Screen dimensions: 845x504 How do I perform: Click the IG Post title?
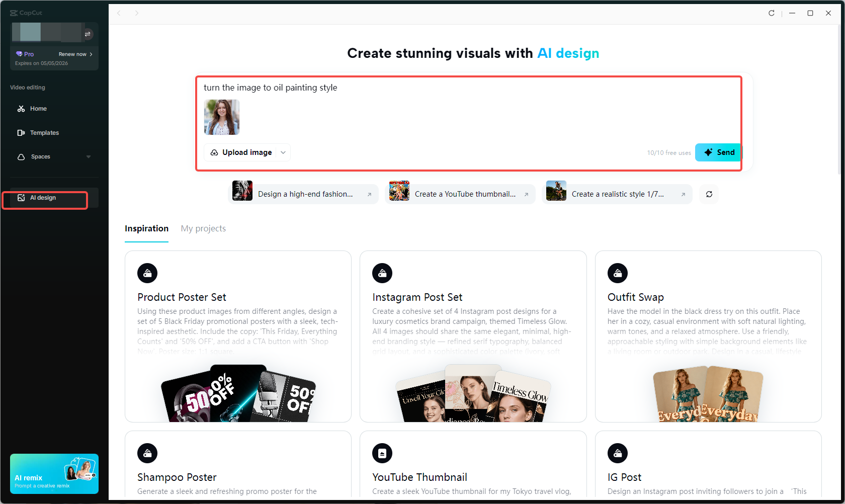(x=624, y=477)
